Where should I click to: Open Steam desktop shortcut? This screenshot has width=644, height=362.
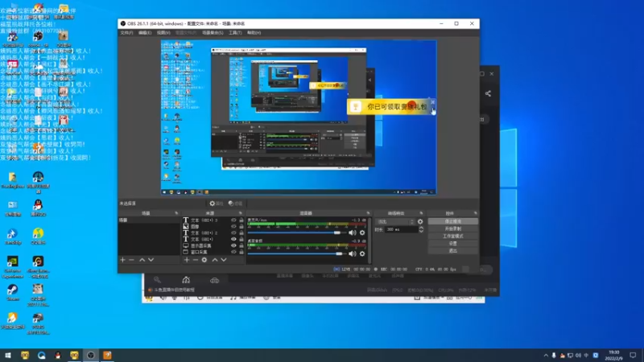click(13, 293)
